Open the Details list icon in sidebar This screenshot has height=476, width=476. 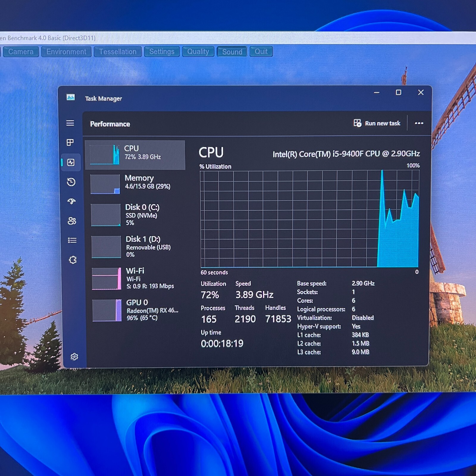pyautogui.click(x=72, y=240)
